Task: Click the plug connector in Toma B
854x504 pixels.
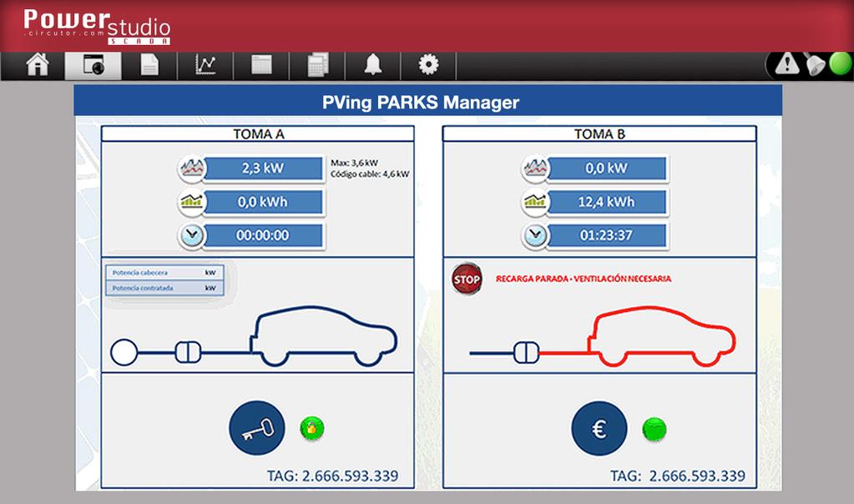Action: pos(527,353)
